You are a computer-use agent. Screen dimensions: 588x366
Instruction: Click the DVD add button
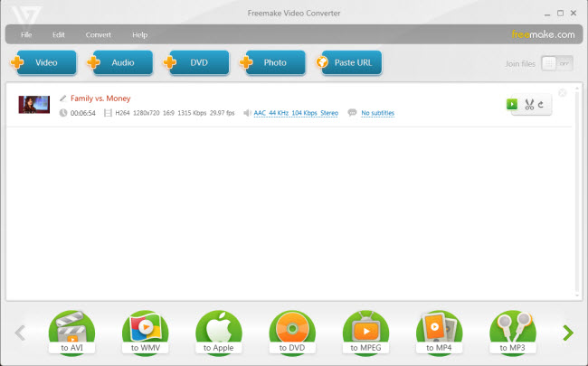click(x=197, y=62)
